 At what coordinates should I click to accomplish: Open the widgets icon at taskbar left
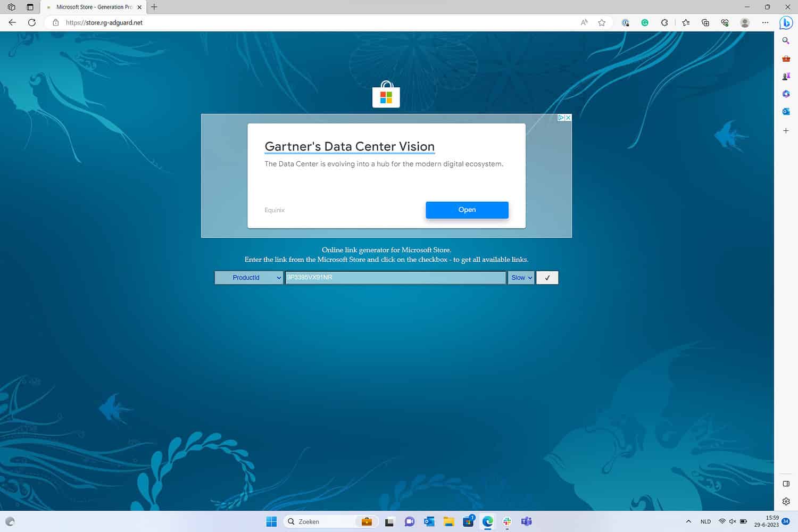pyautogui.click(x=10, y=521)
